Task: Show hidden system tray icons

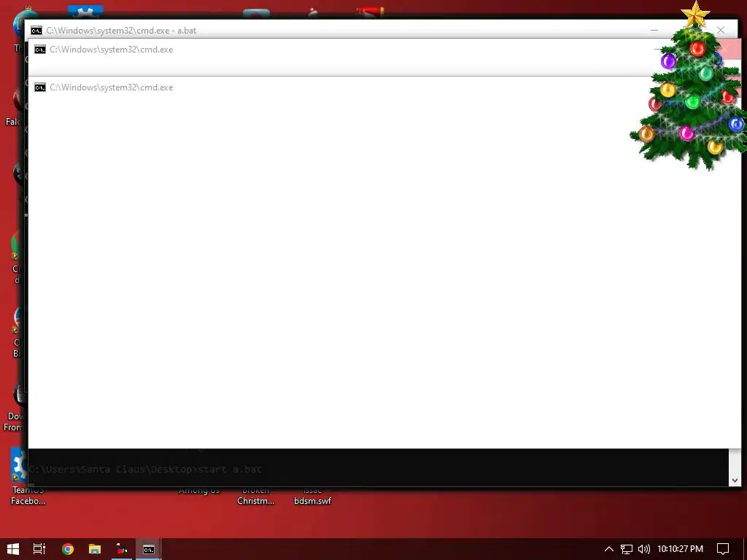Action: click(x=608, y=549)
